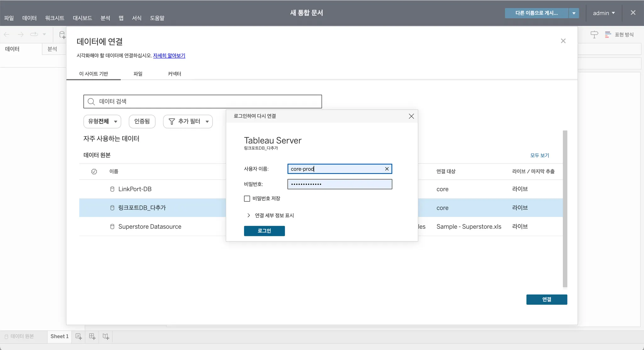
Task: Click the add new data source icon
Action: 62,35
